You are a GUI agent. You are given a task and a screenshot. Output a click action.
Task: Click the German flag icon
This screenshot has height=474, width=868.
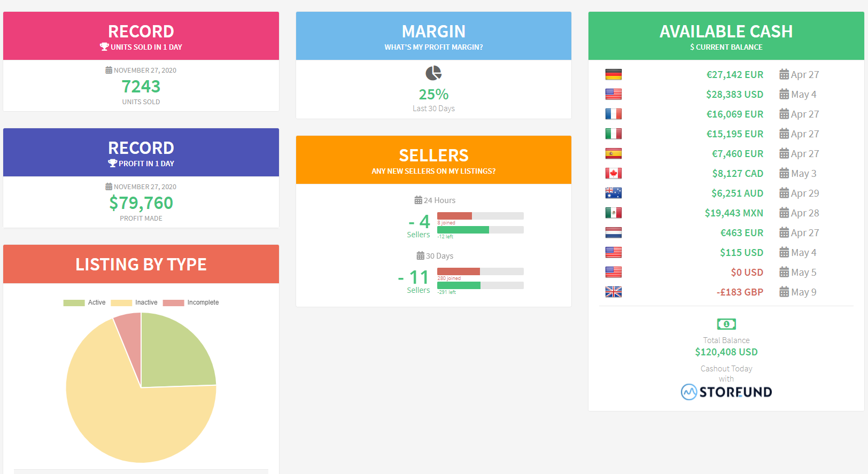point(614,74)
